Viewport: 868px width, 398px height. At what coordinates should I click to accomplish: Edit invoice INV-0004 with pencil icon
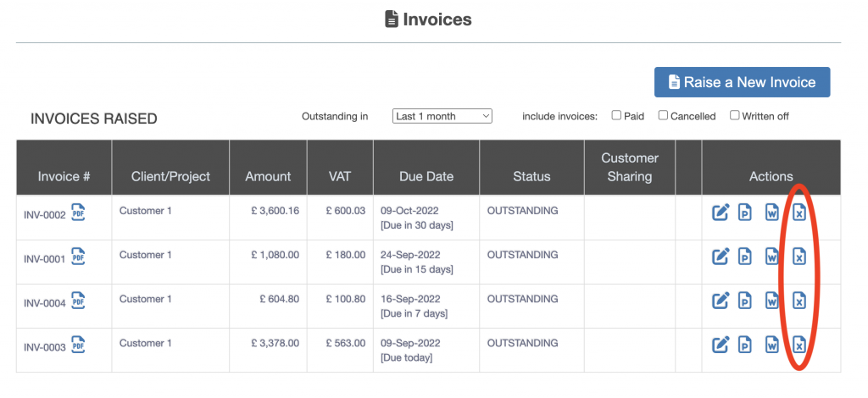[721, 301]
